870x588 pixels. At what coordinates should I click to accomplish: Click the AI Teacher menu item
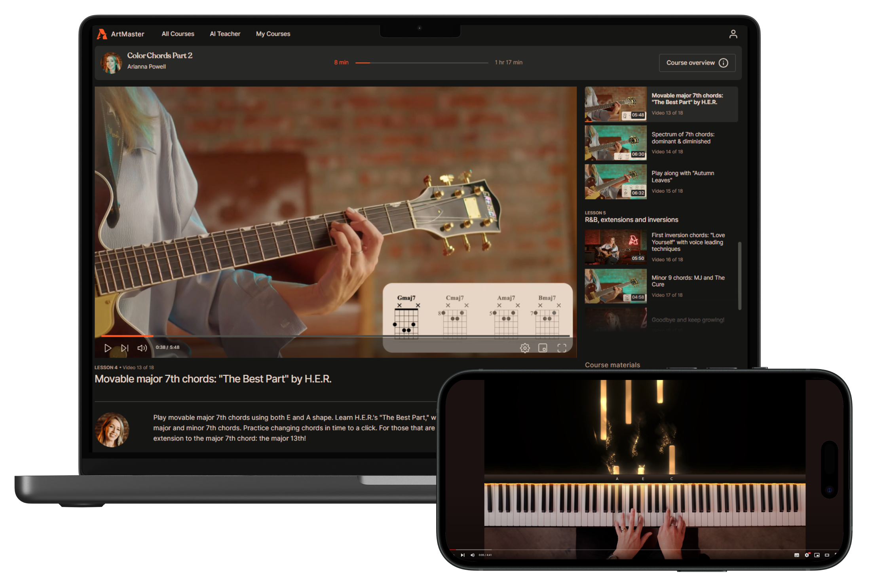click(x=224, y=34)
